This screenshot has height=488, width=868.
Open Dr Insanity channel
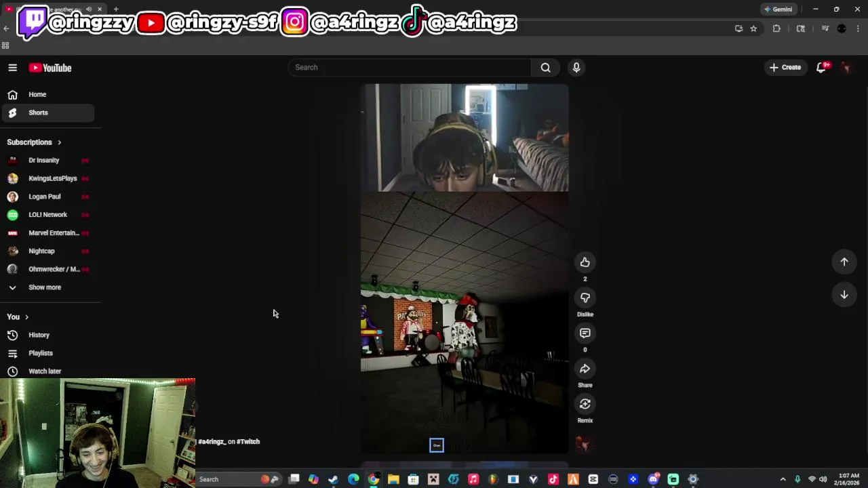point(47,160)
